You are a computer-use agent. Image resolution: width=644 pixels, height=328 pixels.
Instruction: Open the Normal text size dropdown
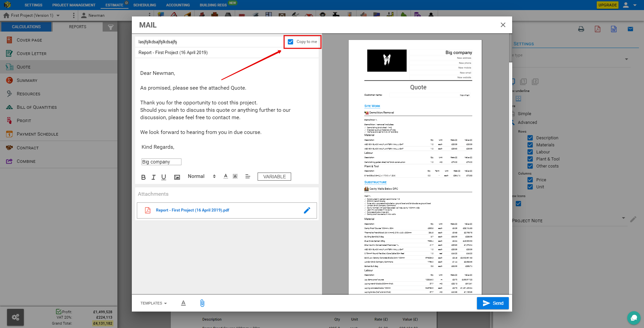point(202,176)
